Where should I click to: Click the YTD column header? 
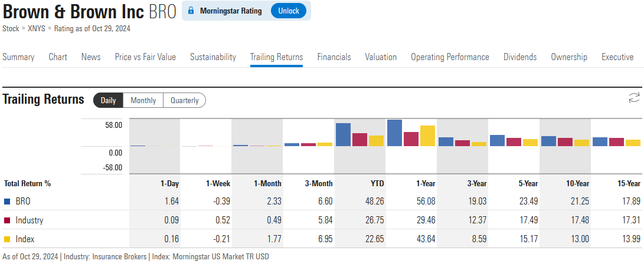(377, 184)
